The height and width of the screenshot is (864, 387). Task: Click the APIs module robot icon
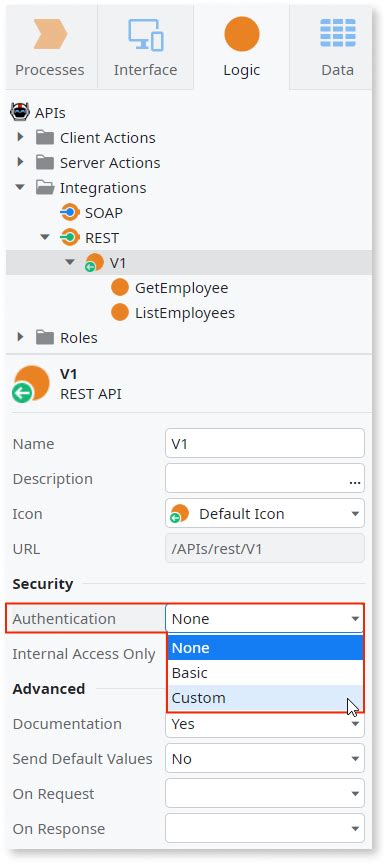pos(20,112)
